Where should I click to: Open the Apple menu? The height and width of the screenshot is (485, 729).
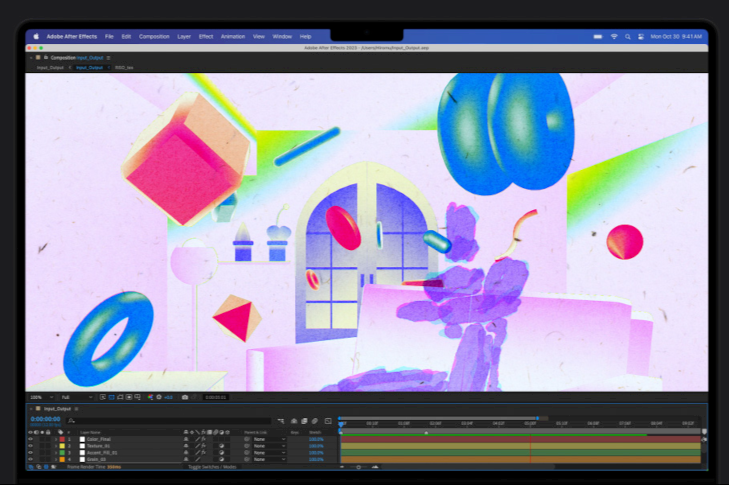coord(36,36)
